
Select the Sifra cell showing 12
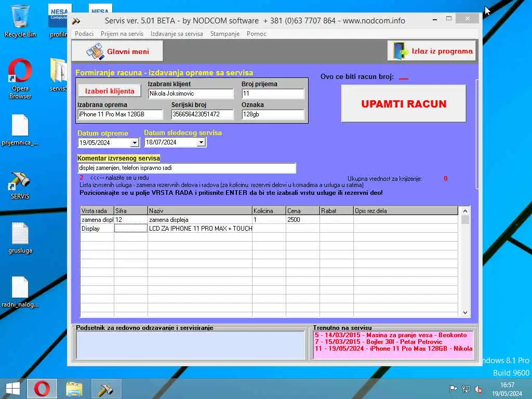pos(130,220)
